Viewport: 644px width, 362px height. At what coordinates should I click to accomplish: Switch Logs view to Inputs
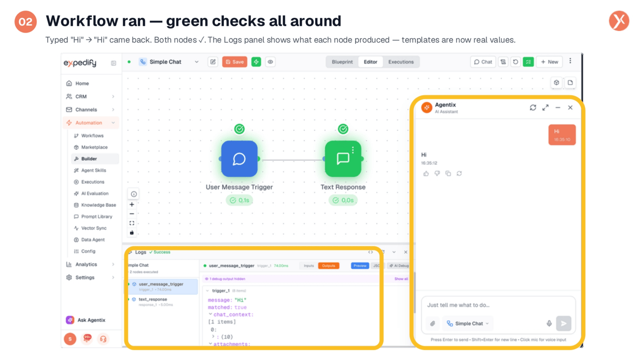[309, 266]
